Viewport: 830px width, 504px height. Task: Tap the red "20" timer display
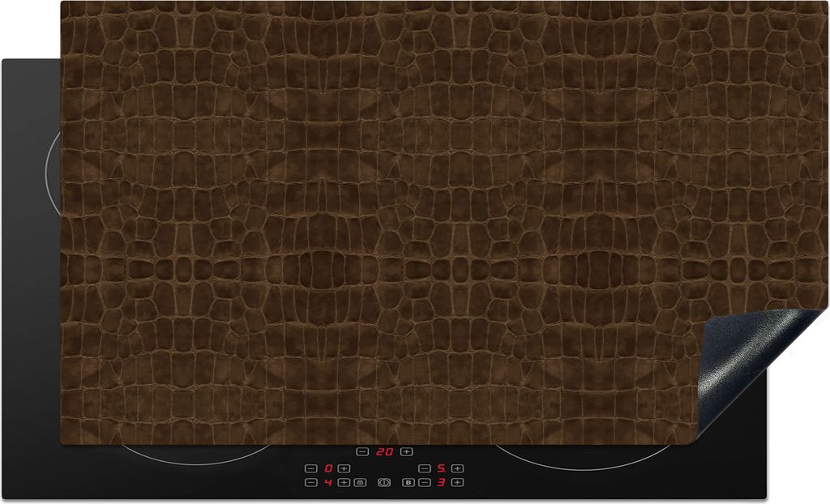(384, 452)
